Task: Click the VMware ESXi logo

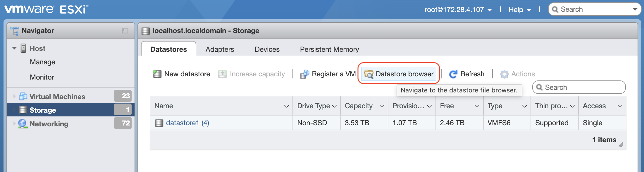Action: [47, 9]
